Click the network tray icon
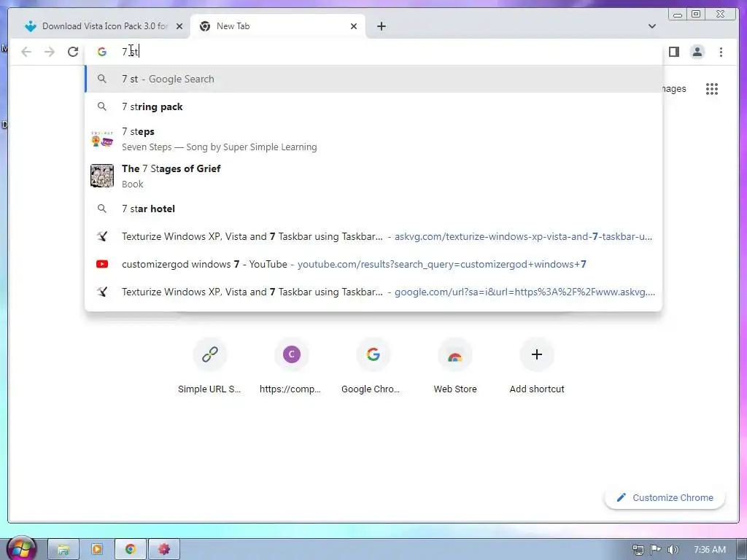Screen dimensions: 747x560 tap(638, 550)
